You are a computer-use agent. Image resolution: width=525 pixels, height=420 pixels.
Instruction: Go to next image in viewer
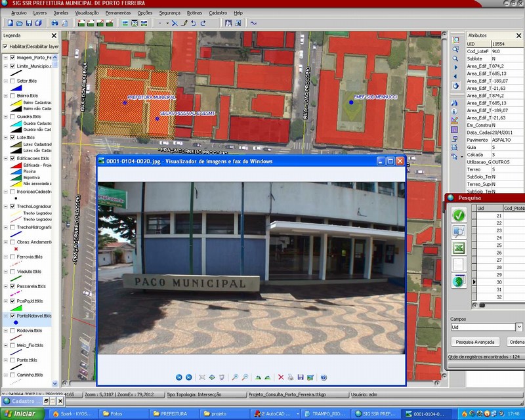tap(189, 377)
